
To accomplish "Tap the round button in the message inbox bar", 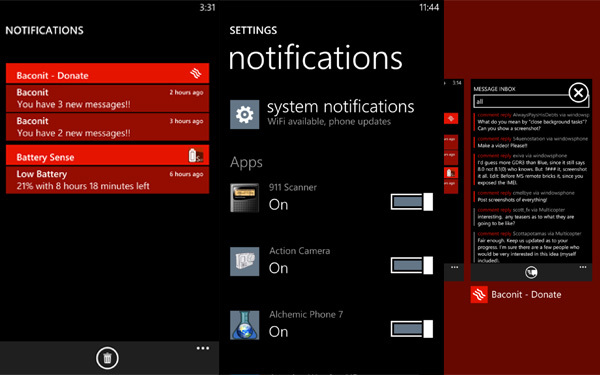I will (531, 272).
